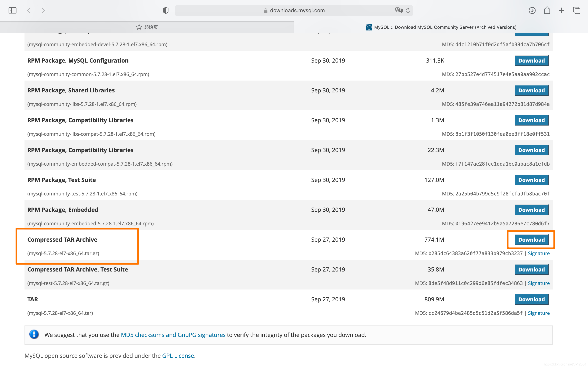Click filename mysql-community-embedded-5.7.28-1.el7.x86_64.rpm

click(90, 223)
